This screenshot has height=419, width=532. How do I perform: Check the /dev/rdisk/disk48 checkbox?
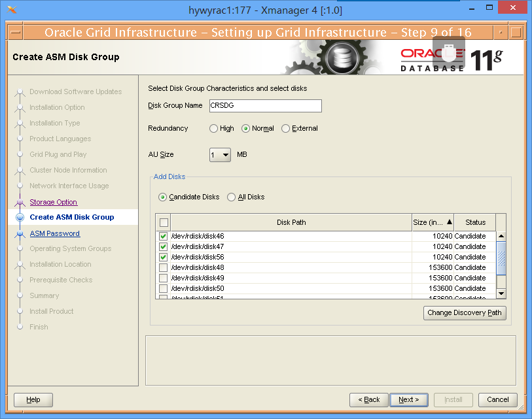pos(163,267)
